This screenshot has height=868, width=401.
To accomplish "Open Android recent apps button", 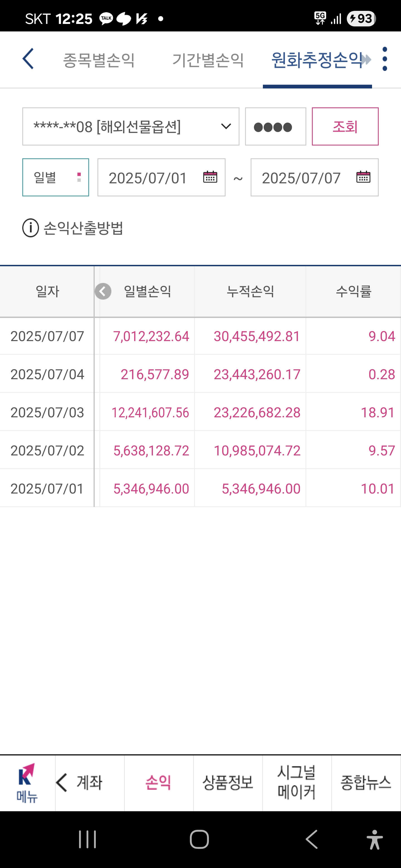I will [88, 839].
